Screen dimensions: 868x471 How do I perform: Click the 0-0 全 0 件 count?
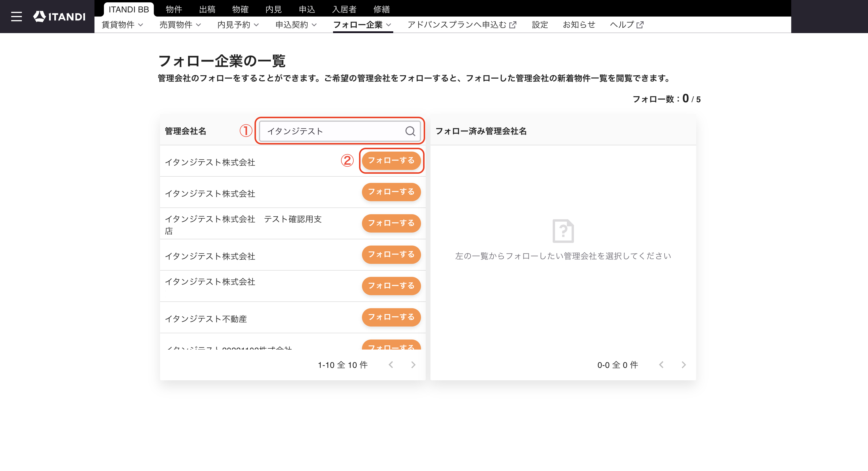(x=618, y=365)
